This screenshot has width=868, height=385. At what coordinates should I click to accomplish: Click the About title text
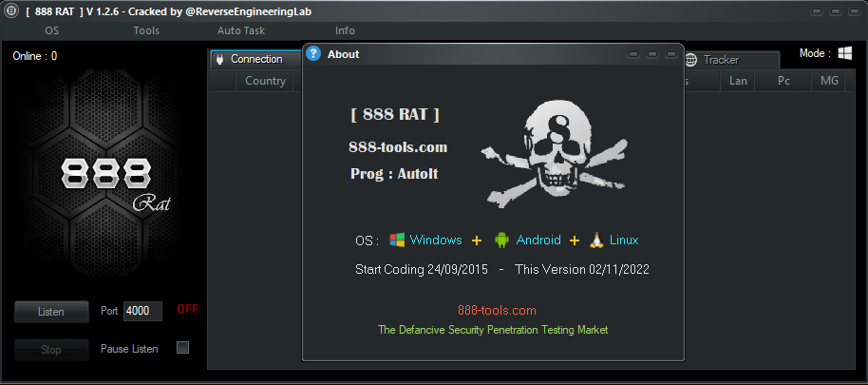[x=343, y=54]
